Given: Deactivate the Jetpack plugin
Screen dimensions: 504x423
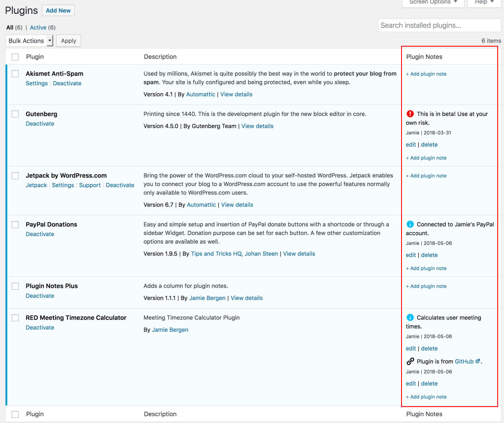Looking at the screenshot, I should (x=120, y=185).
